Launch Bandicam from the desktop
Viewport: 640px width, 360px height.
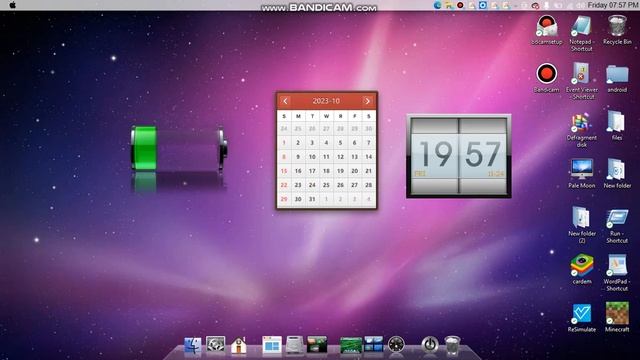click(x=547, y=78)
